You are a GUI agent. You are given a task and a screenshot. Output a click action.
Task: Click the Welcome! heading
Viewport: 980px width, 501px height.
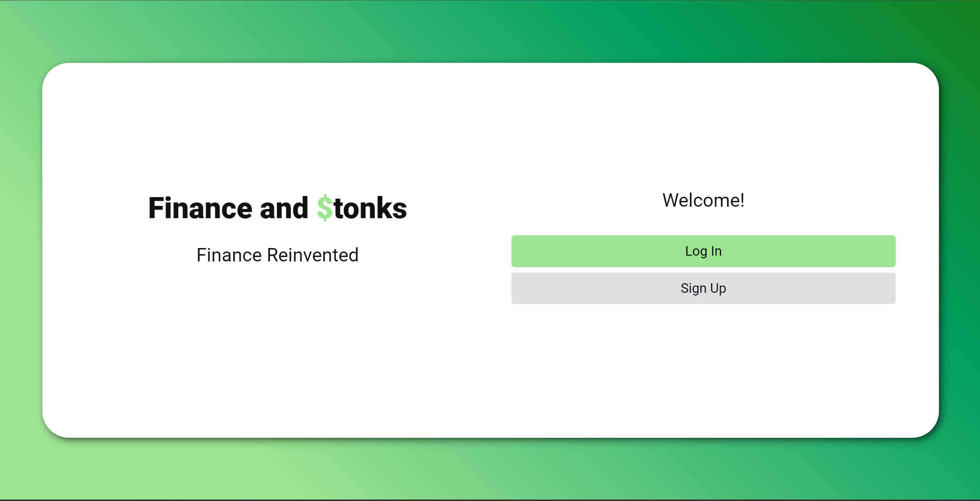click(703, 200)
